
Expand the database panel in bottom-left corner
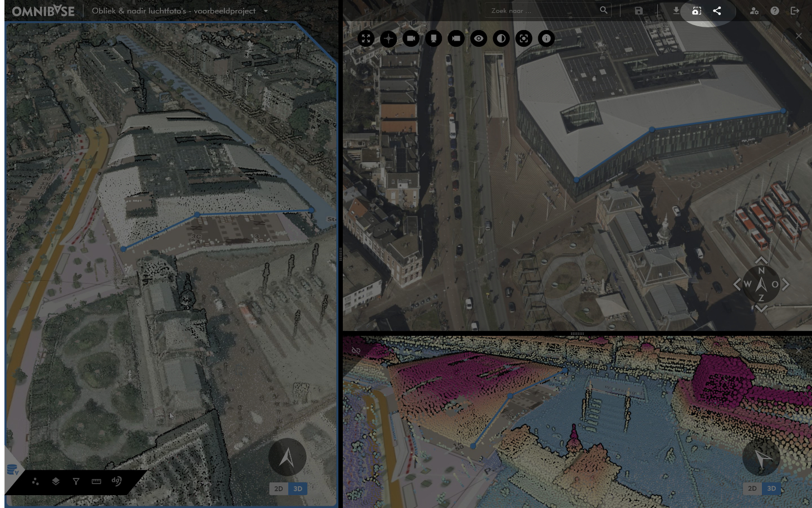12,470
